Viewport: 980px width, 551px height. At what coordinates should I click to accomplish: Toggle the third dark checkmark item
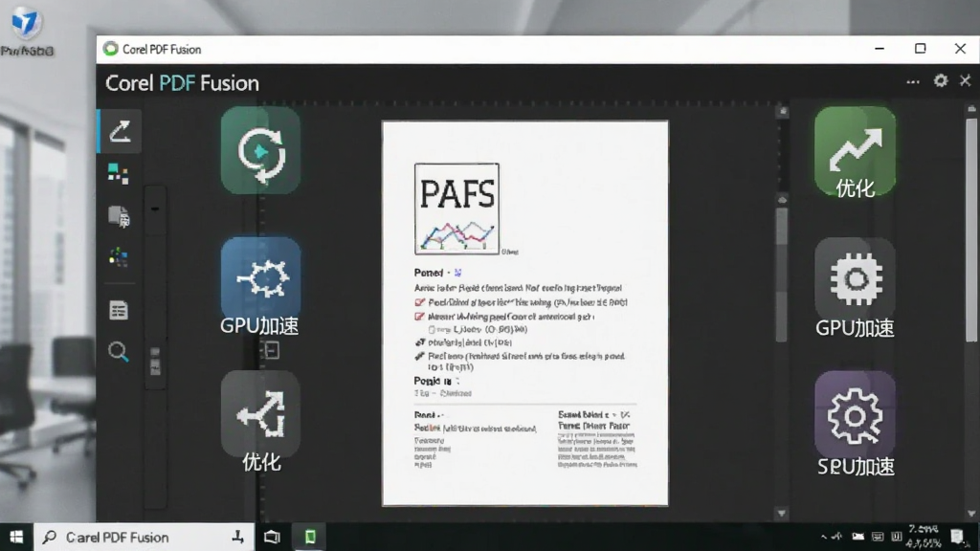coord(420,342)
